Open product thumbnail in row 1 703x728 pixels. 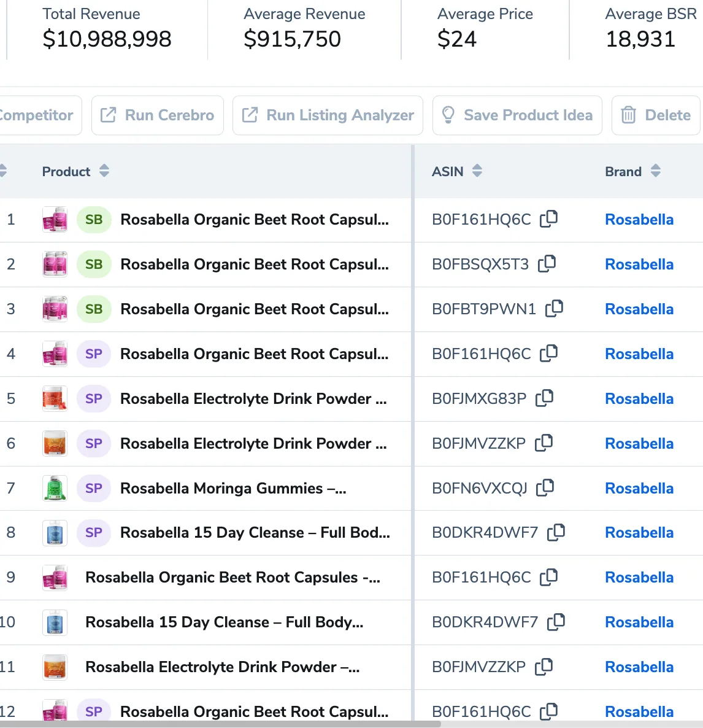point(55,219)
